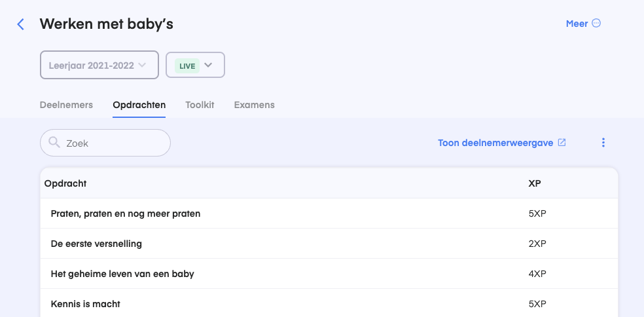Image resolution: width=644 pixels, height=317 pixels.
Task: Expand the Leerjaar 2021-2022 dropdown
Action: (x=99, y=65)
